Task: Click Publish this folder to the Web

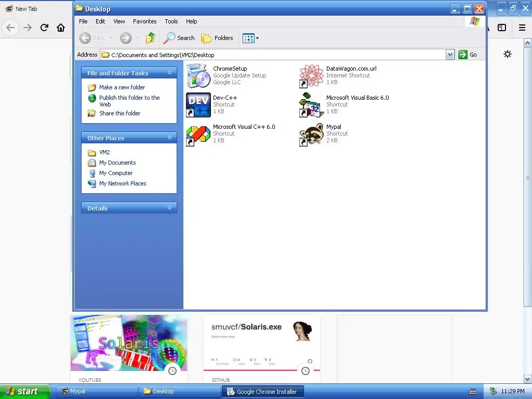Action: click(x=129, y=101)
